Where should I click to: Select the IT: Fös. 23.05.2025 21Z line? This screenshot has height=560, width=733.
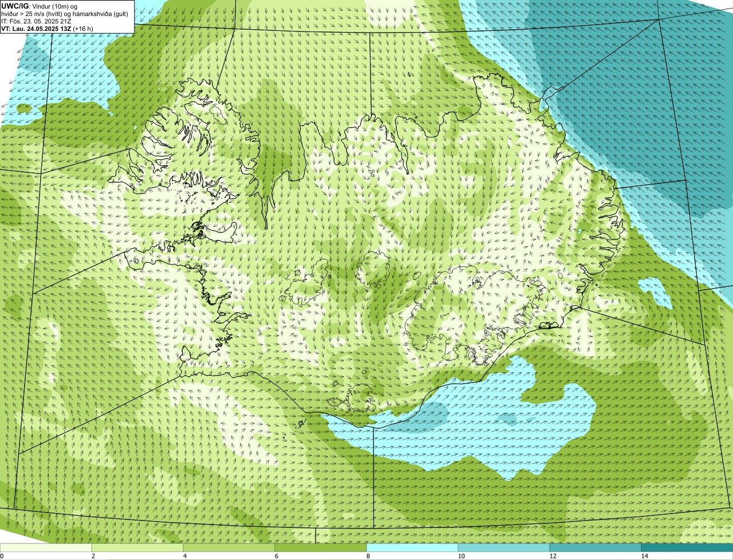point(36,21)
